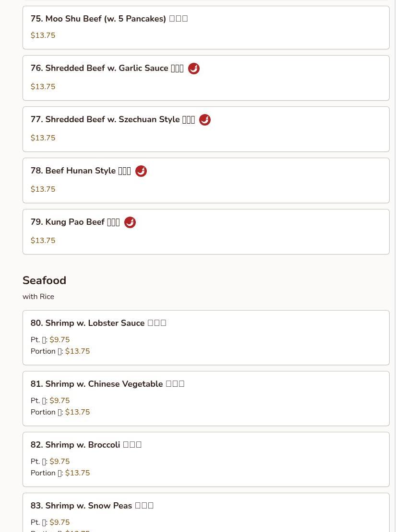The image size is (405, 532).
Task: Select 81. Shrimp w. Chinese Vegetable
Action: (206, 399)
